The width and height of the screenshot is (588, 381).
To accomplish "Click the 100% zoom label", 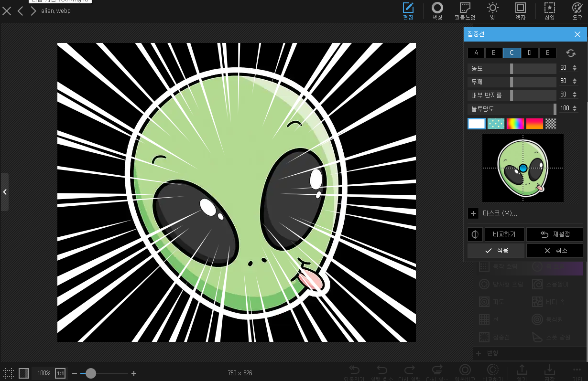I will [x=44, y=373].
